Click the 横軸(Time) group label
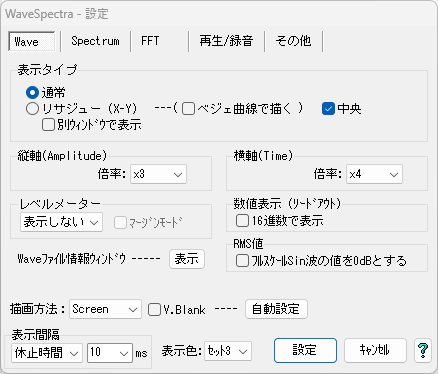Image resolution: width=438 pixels, height=374 pixels. point(263,156)
